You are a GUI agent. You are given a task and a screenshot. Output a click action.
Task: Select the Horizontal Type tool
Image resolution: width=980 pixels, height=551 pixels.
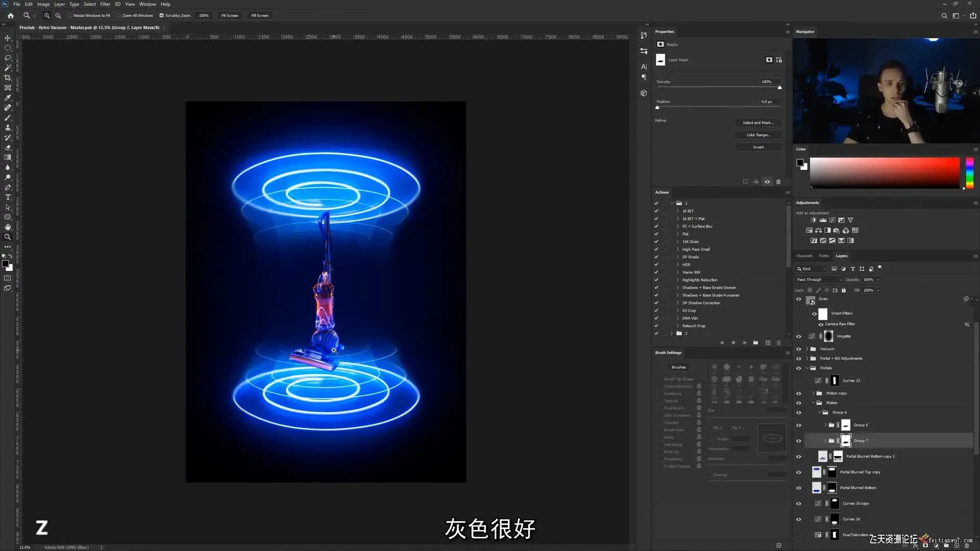[8, 197]
